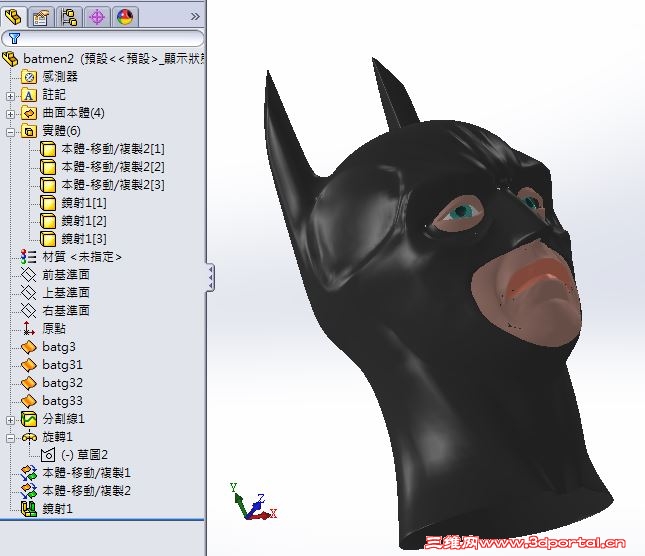Click the text label (-) 草圖2
645x556 pixels.
pos(84,455)
